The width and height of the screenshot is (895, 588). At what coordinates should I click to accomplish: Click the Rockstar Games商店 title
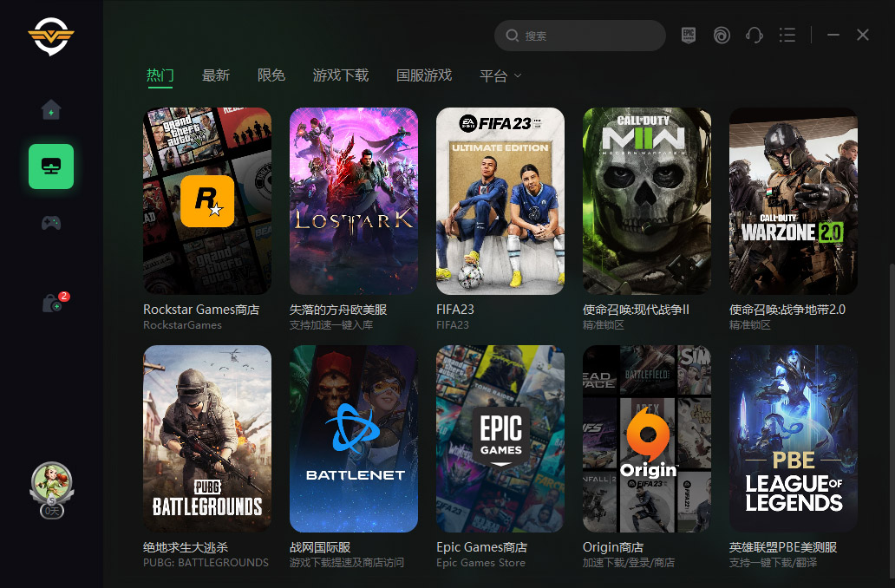coord(201,310)
